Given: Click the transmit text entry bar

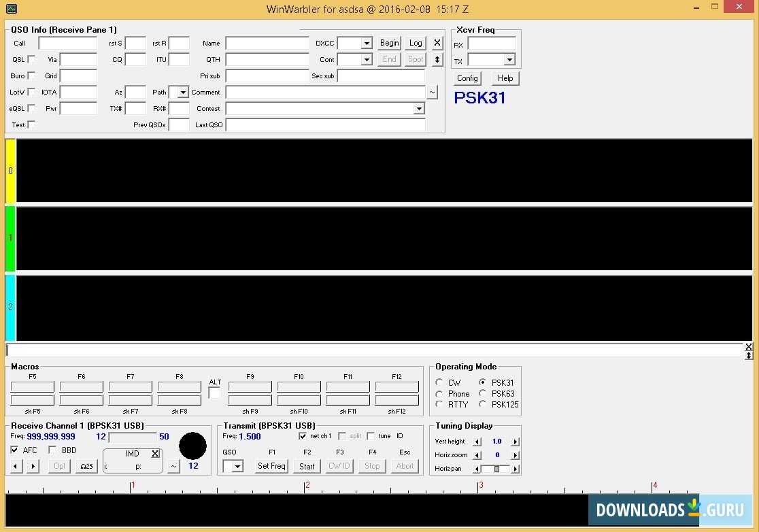Looking at the screenshot, I should [x=374, y=350].
